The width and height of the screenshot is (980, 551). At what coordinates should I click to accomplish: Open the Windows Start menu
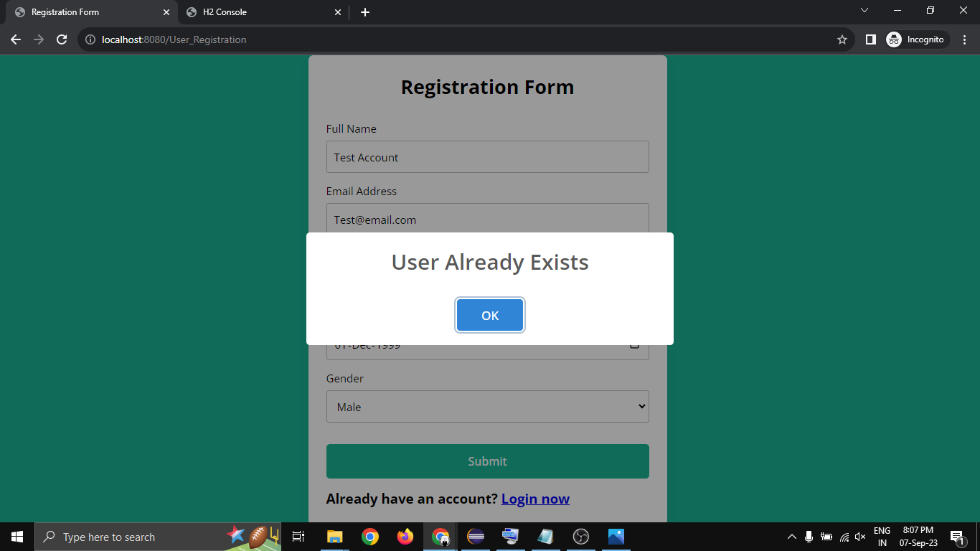click(x=17, y=537)
